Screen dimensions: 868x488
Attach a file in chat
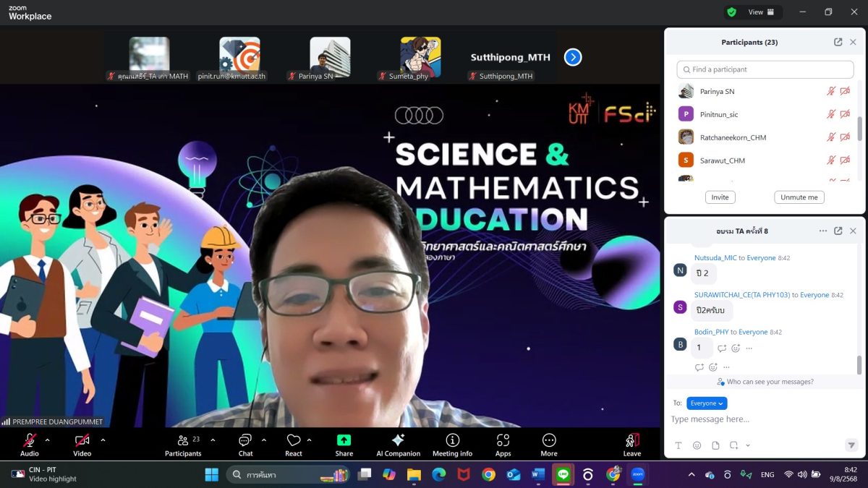coord(715,445)
